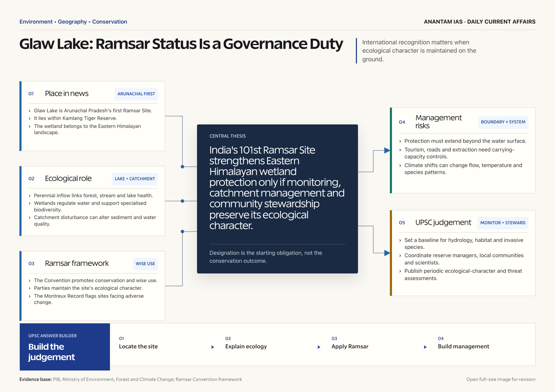Click 'Publish periodic ecological-character' bullet

463,275
